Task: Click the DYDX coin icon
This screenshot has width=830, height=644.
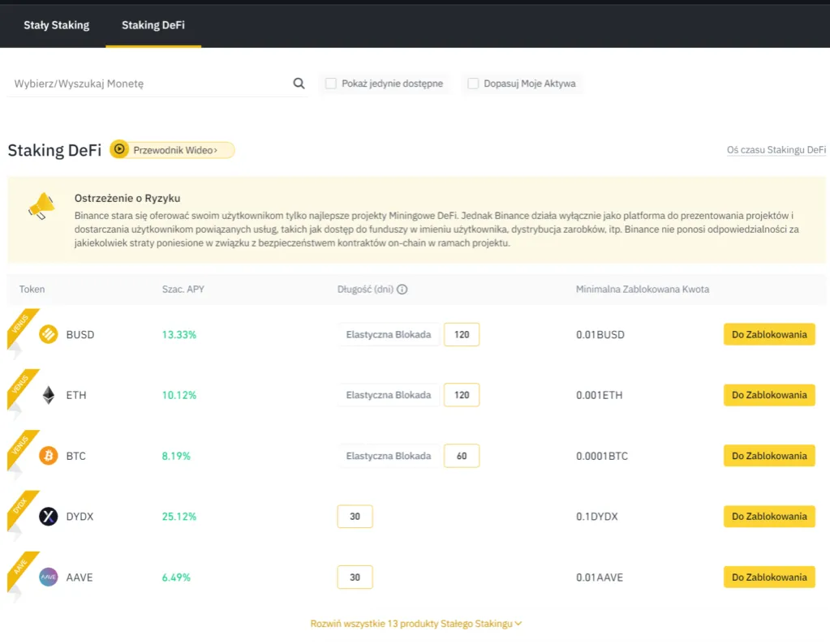Action: (x=48, y=517)
